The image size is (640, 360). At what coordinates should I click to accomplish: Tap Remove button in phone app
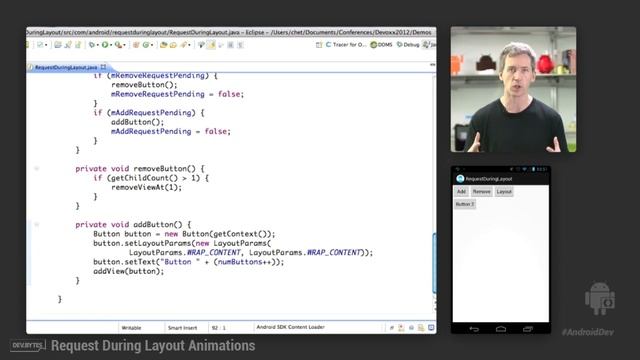click(x=482, y=191)
